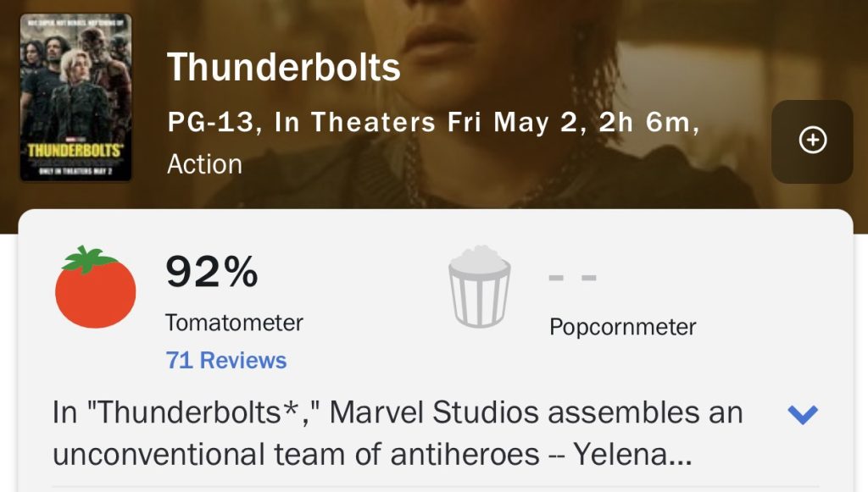Open the Thunderbolts movie poster thumbnail
Viewport: 868px width, 492px height.
point(76,97)
